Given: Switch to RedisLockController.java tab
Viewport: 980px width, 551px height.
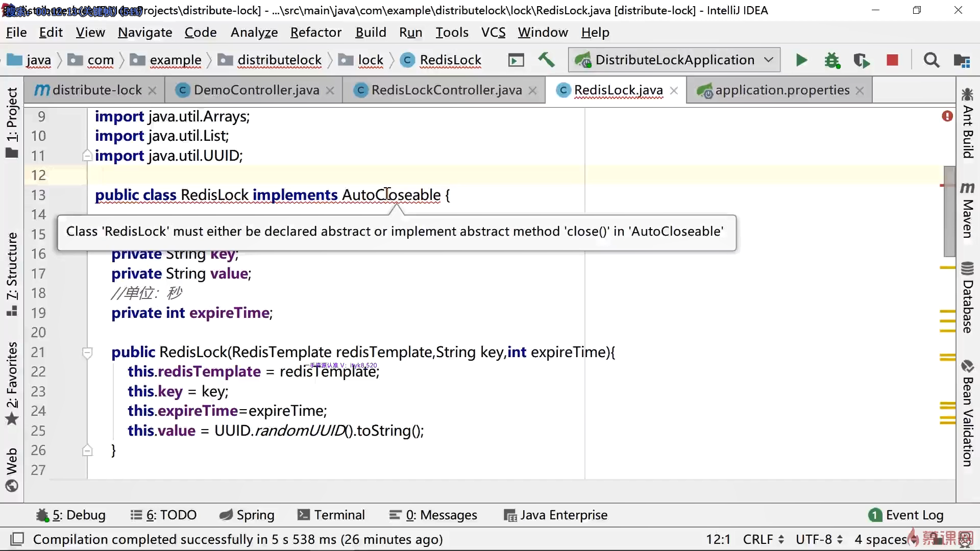Looking at the screenshot, I should click(446, 90).
